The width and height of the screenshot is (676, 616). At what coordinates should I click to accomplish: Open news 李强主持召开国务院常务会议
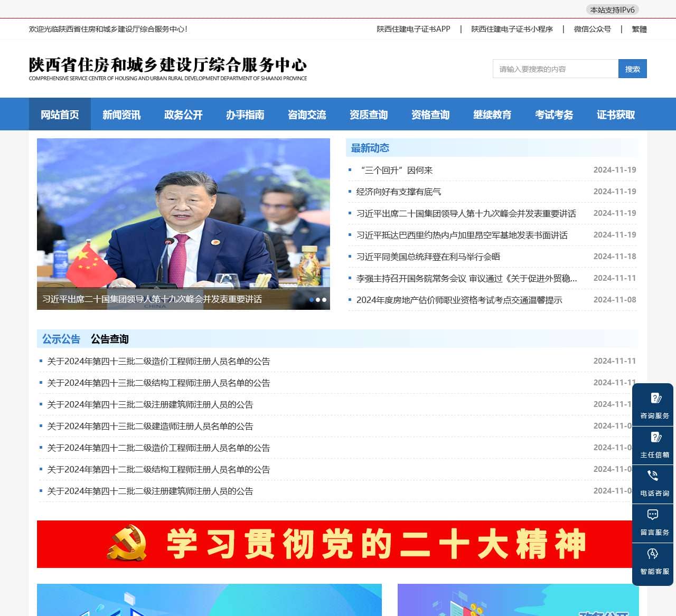(x=467, y=278)
